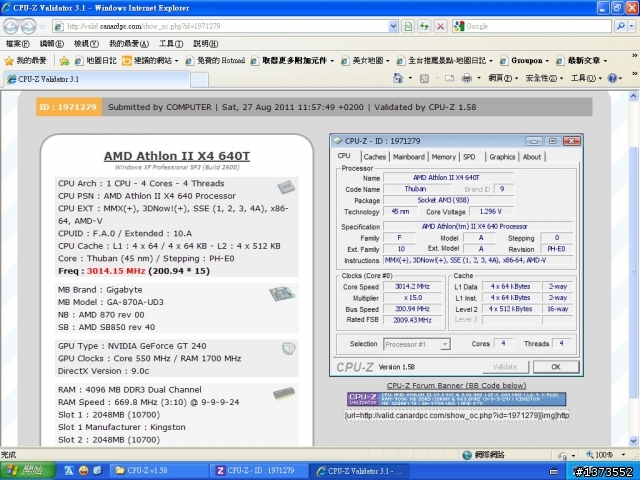Open the 網頁(P) command bar menu
Viewport: 640px width, 480px height.
pos(503,78)
